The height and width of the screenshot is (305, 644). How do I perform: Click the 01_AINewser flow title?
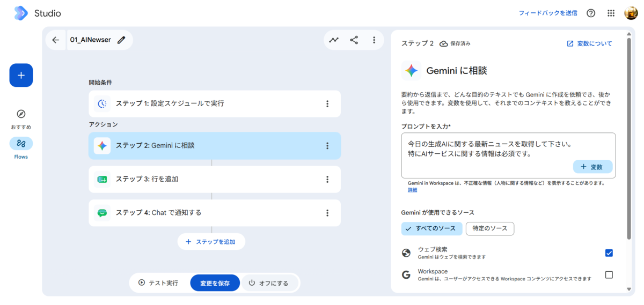pyautogui.click(x=91, y=40)
